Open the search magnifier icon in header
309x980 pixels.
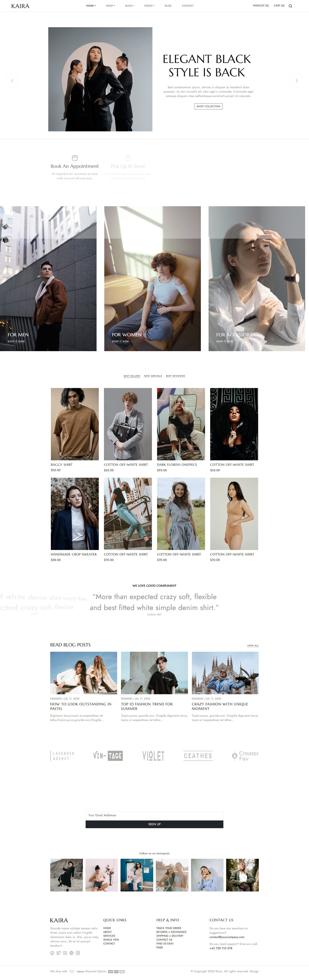click(290, 6)
